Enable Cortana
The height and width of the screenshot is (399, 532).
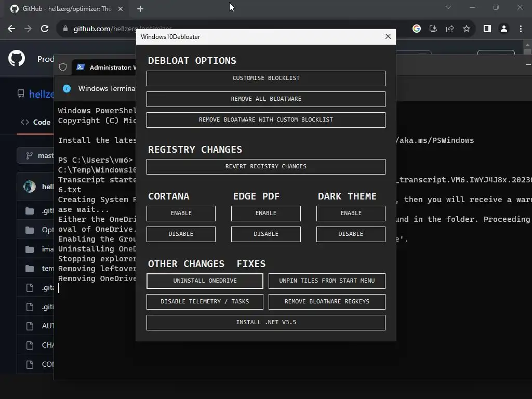(x=181, y=213)
